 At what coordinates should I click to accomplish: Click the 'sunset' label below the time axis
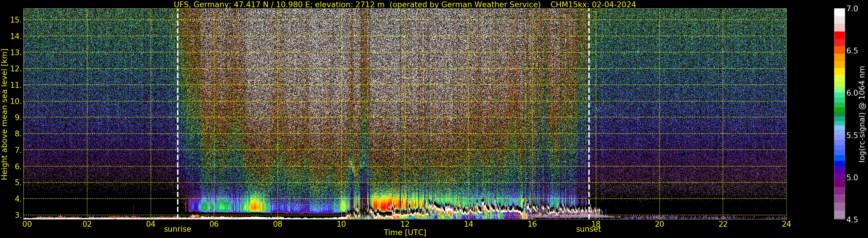[x=589, y=229]
